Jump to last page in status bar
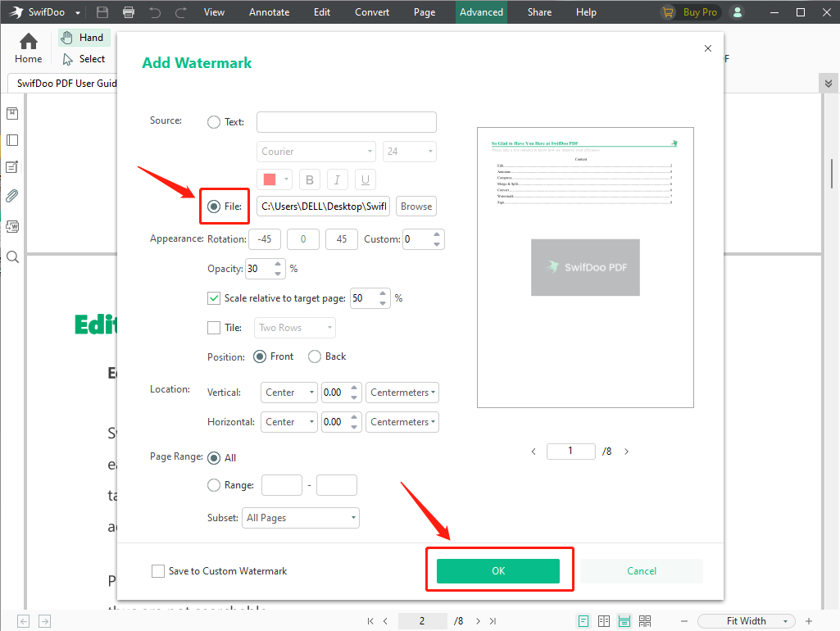Screen dimensions: 840x631 [x=493, y=621]
